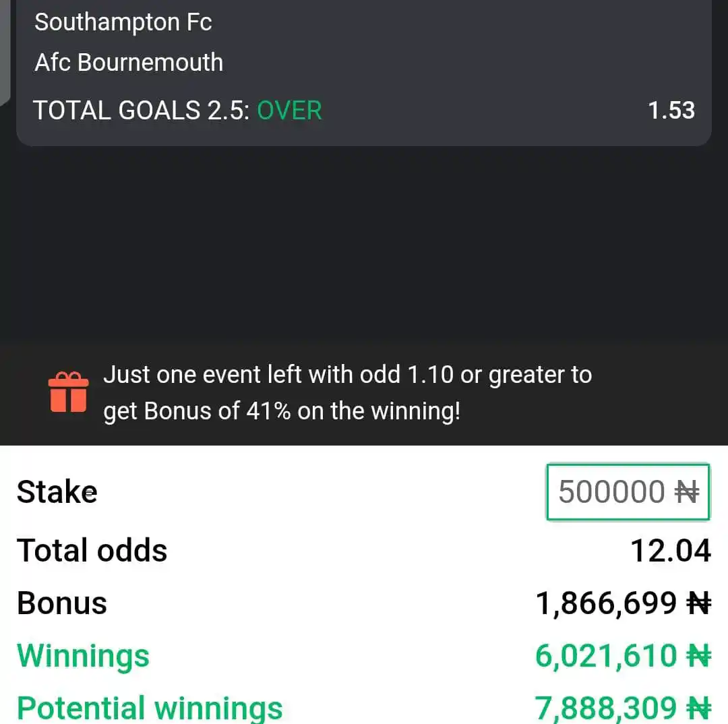Screen dimensions: 728x724
Task: Open the Afc Bournemouth team name
Action: 129,62
